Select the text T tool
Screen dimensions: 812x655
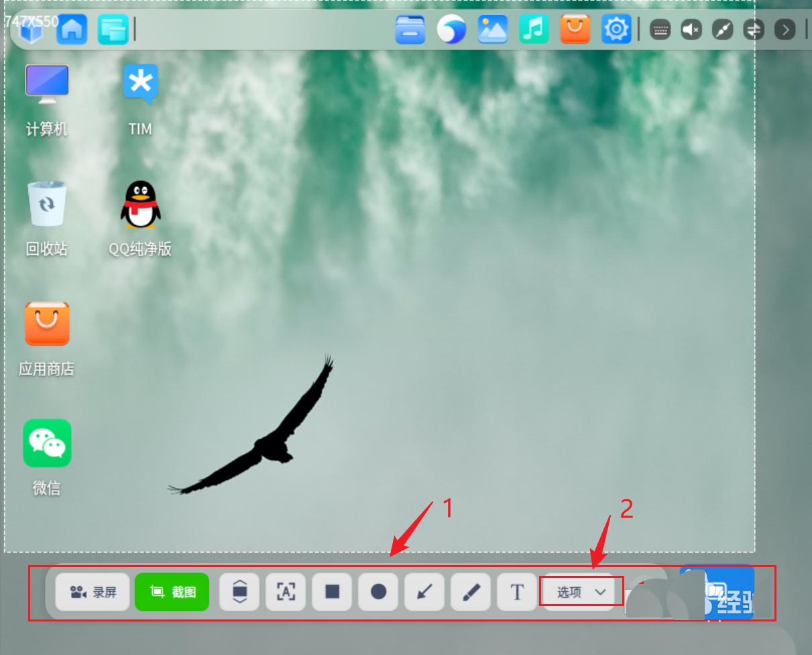point(517,591)
